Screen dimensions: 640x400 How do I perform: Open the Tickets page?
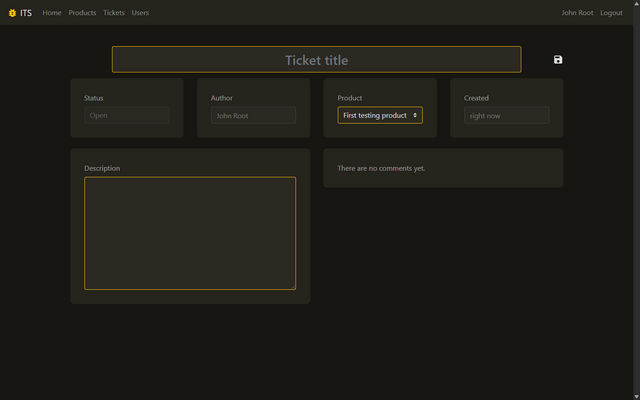tap(114, 13)
